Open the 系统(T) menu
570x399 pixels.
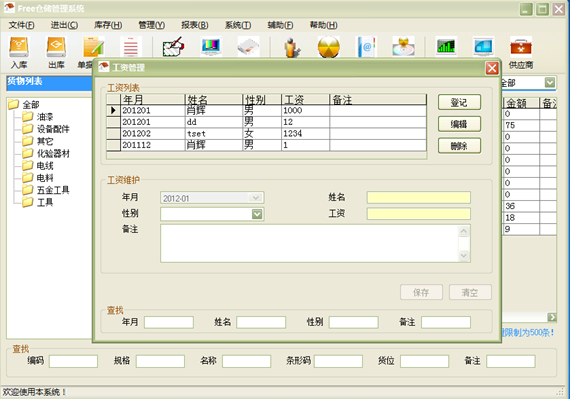238,25
